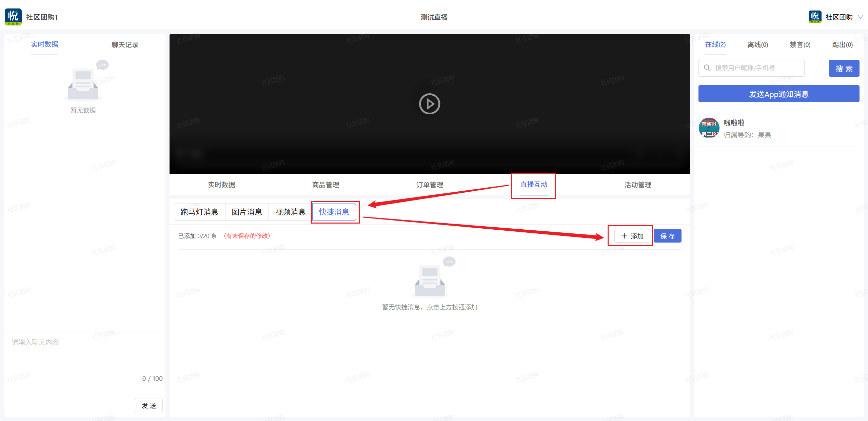Screen dimensions: 868x421
Task: Switch to 聊天记录 tab
Action: pos(125,45)
